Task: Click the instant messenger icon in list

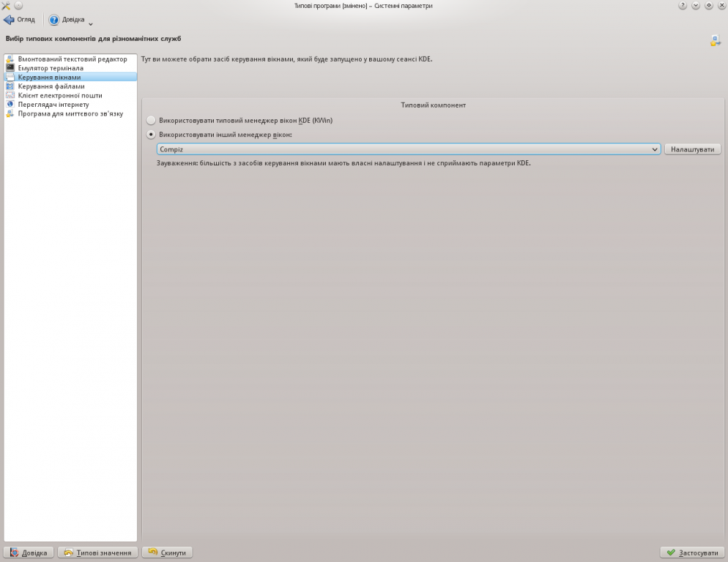Action: click(x=10, y=113)
